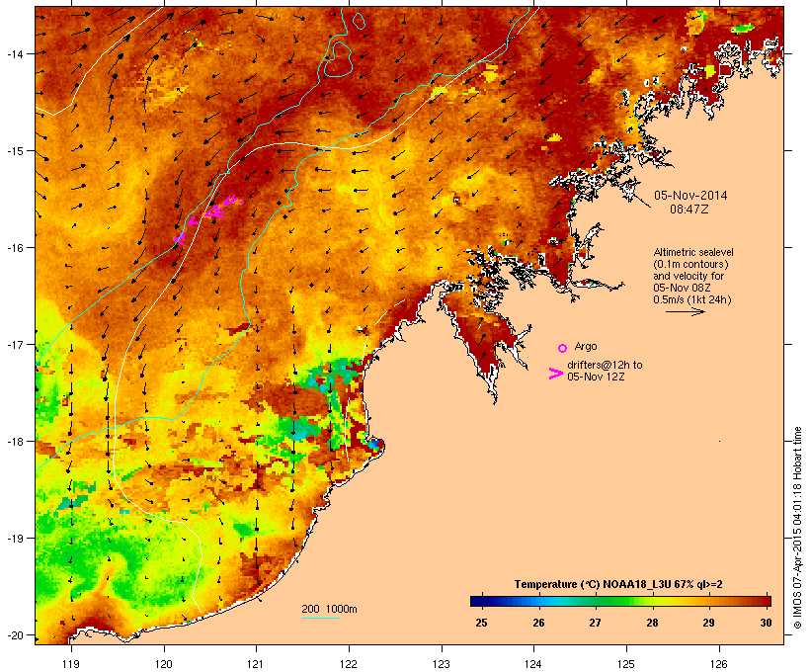Viewport: 810px width, 672px height.
Task: Click the vertical IMOS copyright timestamp text
Action: point(797,529)
